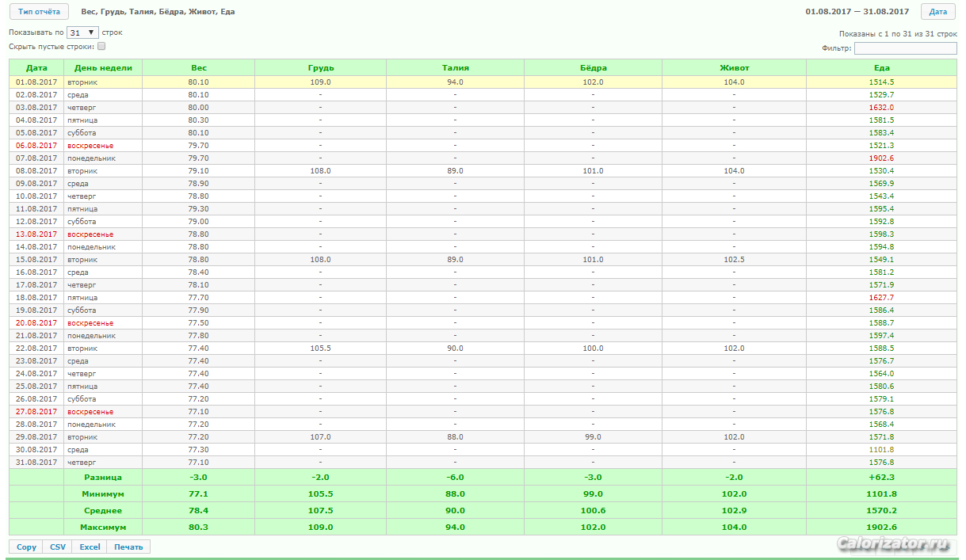Click the chest value 105.5 on 22.08.2017

[320, 348]
